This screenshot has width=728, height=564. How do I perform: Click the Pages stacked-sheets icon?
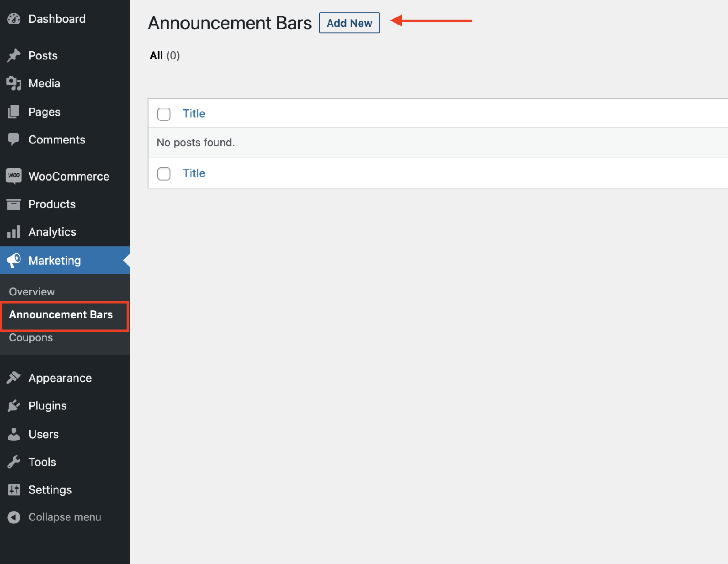[x=14, y=112]
